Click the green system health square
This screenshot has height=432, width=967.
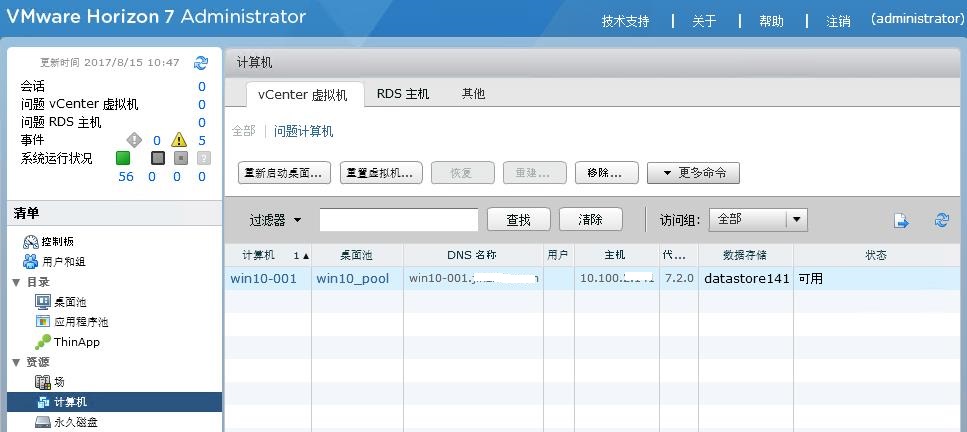(123, 158)
